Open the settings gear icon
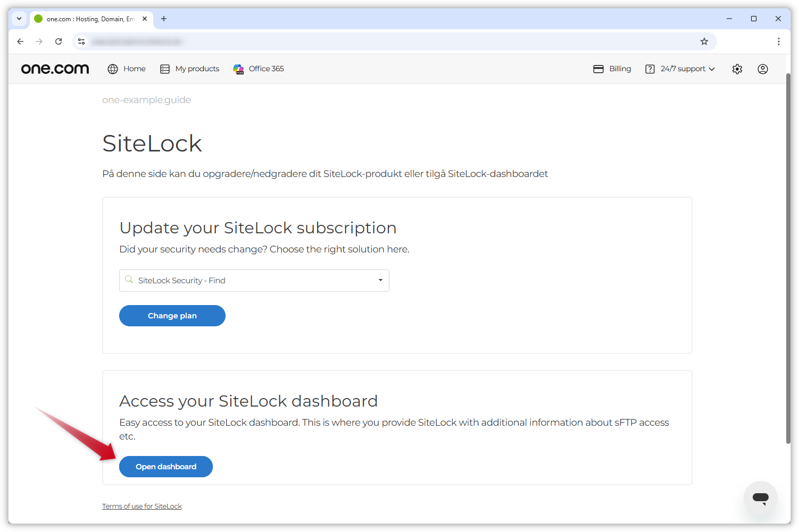 737,69
